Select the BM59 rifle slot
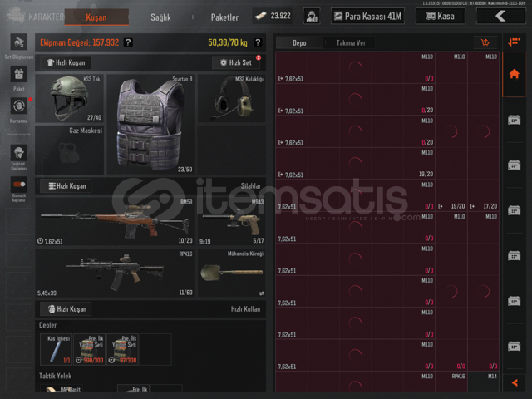Screen dimensions: 532x399 tap(115, 221)
